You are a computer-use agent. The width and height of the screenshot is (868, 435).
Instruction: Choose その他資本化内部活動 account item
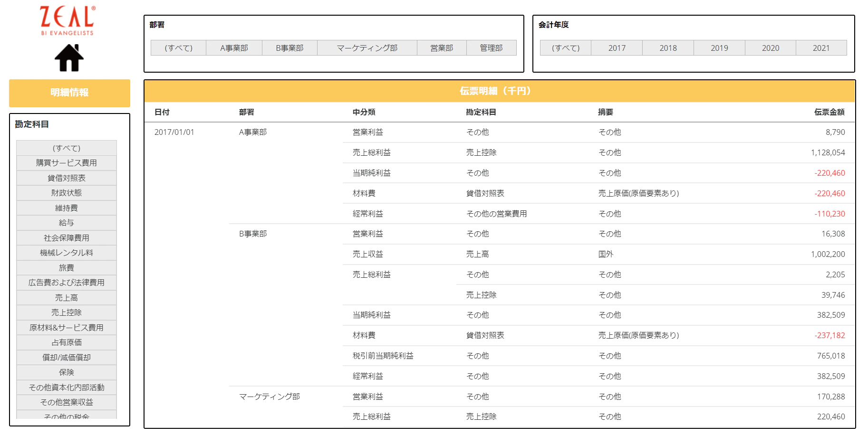[67, 388]
